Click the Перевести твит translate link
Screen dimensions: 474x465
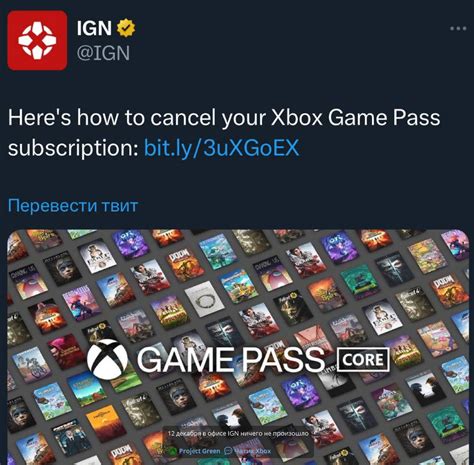(73, 205)
